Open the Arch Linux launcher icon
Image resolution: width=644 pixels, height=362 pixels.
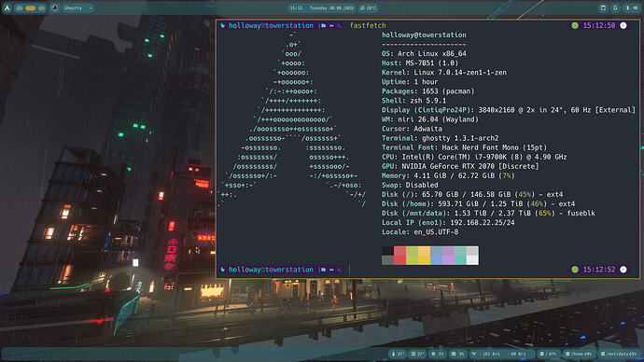pos(7,7)
